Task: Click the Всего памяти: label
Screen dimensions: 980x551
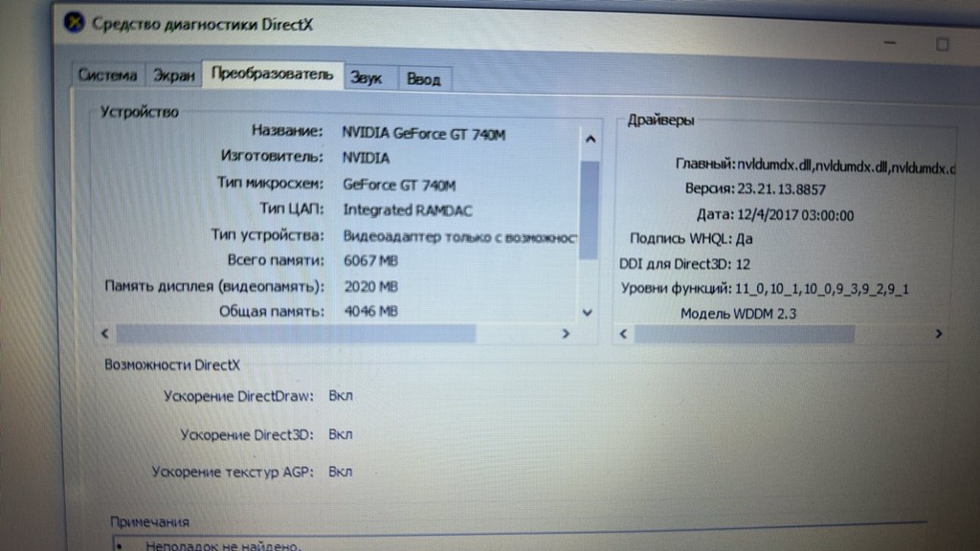Action: [276, 260]
